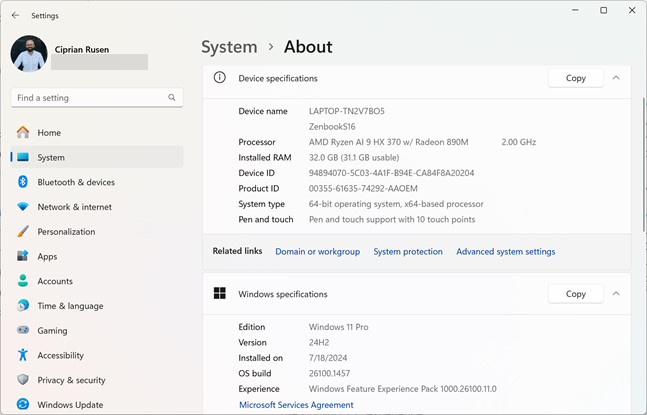Select the Network Wi-Fi icon in sidebar
Image resolution: width=647 pixels, height=415 pixels.
click(x=23, y=207)
